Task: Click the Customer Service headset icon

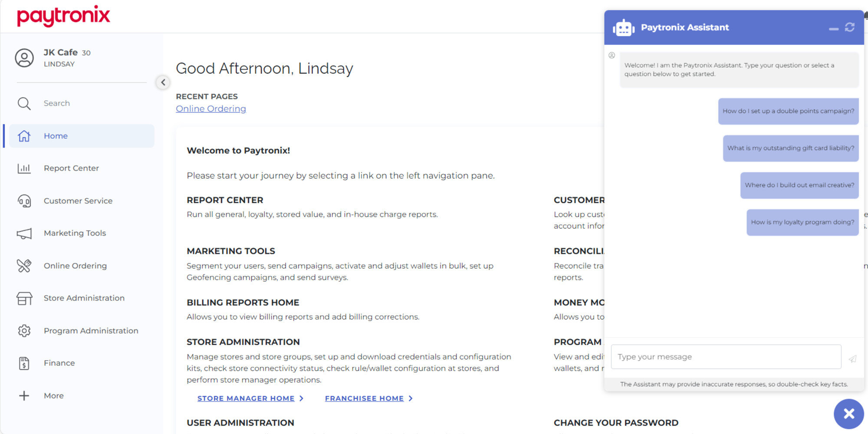Action: [24, 201]
